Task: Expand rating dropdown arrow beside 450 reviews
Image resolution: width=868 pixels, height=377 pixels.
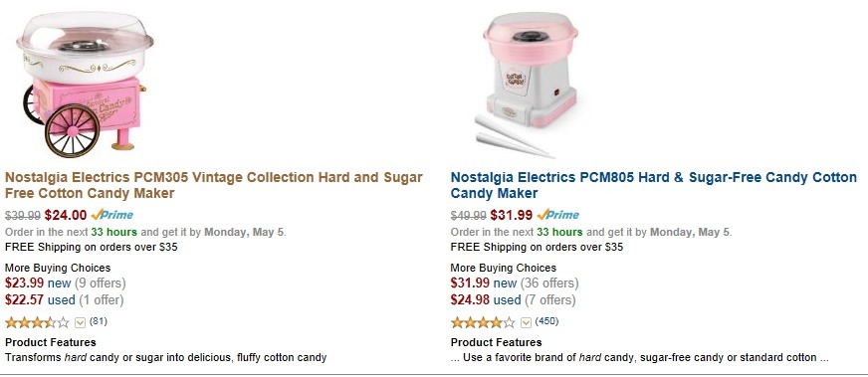Action: (526, 322)
